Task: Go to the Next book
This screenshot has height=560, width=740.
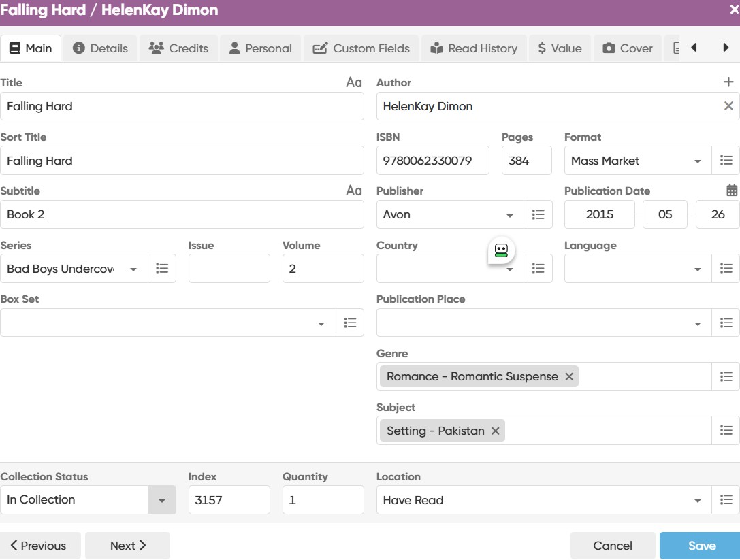Action: tap(128, 546)
